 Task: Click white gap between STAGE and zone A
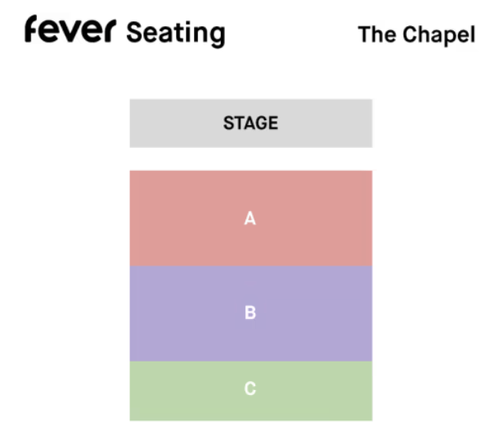(x=251, y=159)
